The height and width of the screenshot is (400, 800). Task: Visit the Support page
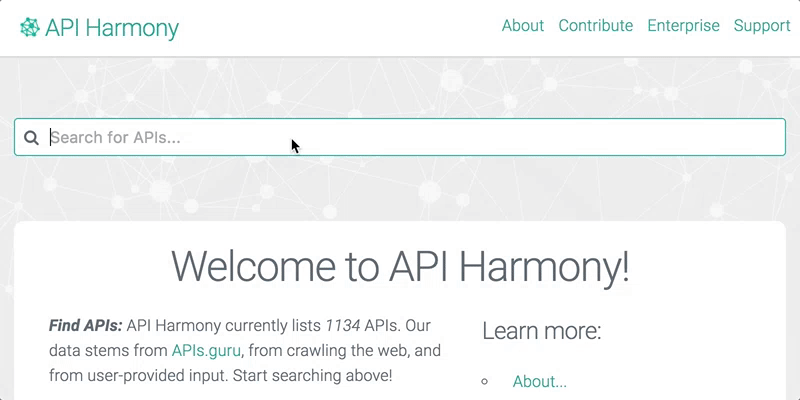[x=762, y=26]
